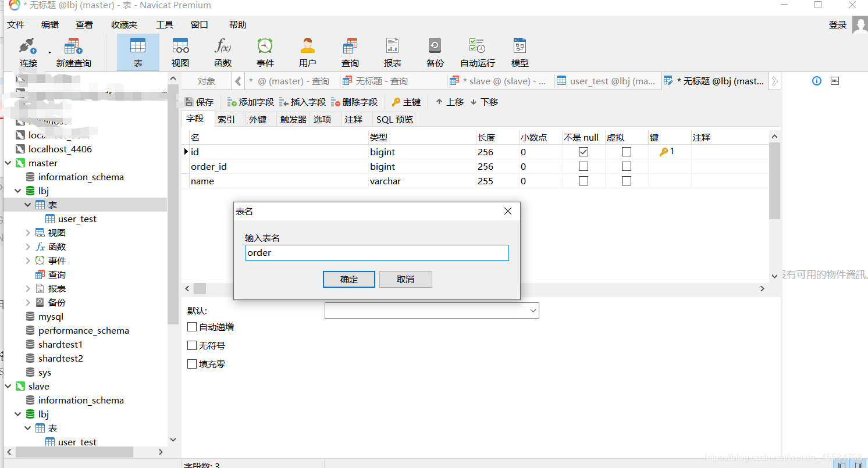Open the 连接 connection tool
Image resolution: width=868 pixels, height=468 pixels.
[28, 52]
